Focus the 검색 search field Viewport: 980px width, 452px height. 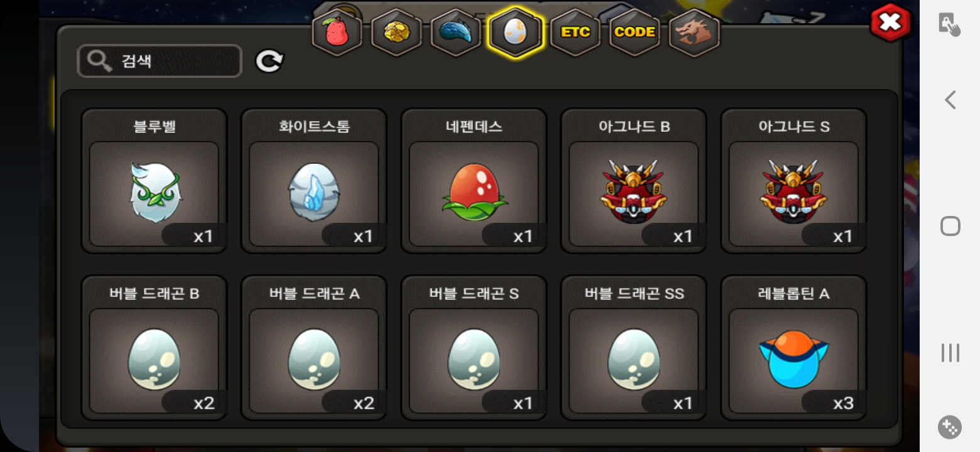(x=160, y=61)
